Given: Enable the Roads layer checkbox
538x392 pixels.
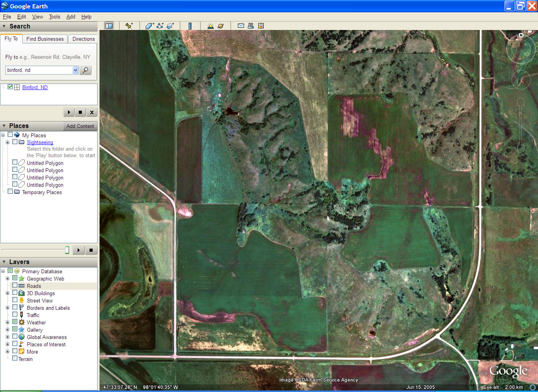Looking at the screenshot, I should (15, 286).
